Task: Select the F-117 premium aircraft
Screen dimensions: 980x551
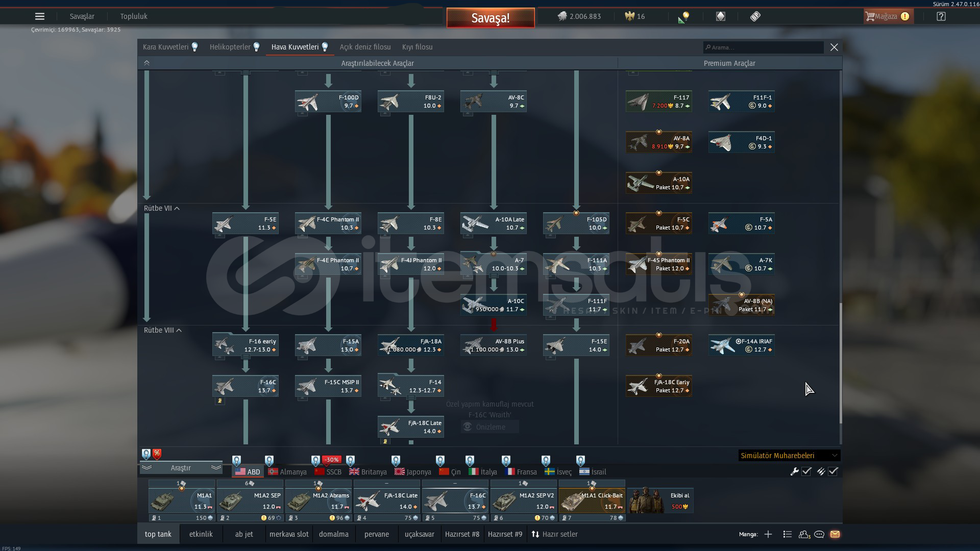Action: pyautogui.click(x=659, y=102)
